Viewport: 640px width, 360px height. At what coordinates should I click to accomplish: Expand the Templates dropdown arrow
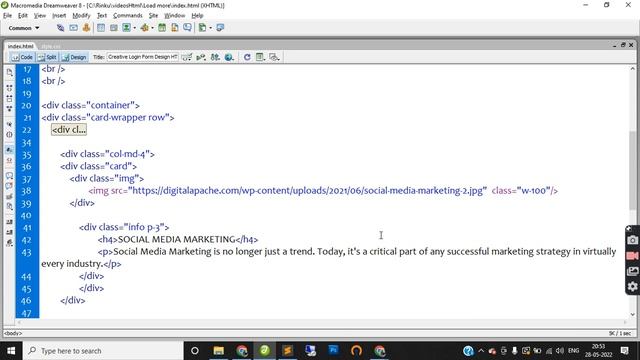tap(211, 28)
